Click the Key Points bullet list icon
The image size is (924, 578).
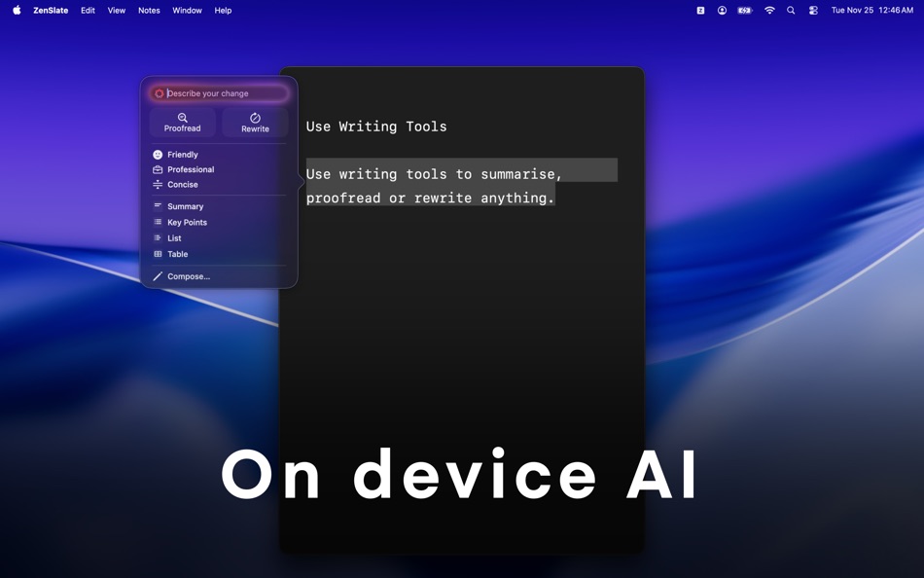157,222
